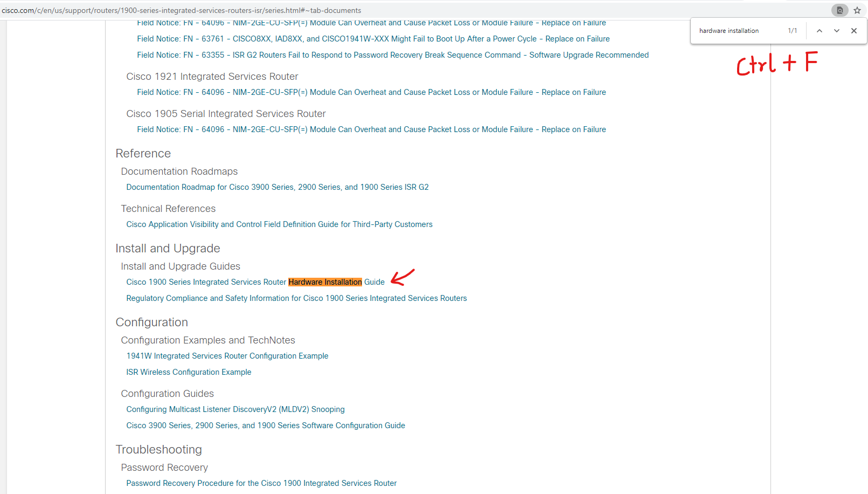This screenshot has height=494, width=868.
Task: Open Password Recovery Procedure for Cisco 1900
Action: (261, 483)
